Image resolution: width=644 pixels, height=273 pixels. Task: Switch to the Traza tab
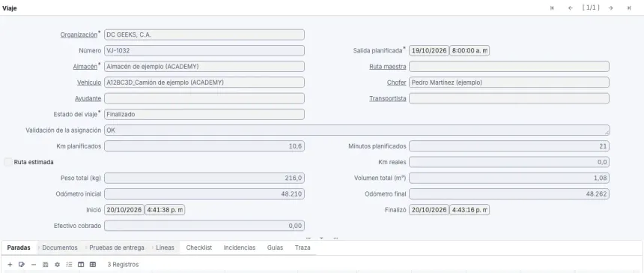click(x=303, y=247)
